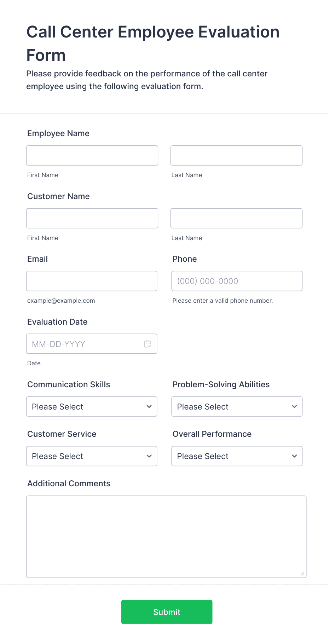Click the Call Center Employee Evaluation Form heading
329x644 pixels.
click(153, 43)
